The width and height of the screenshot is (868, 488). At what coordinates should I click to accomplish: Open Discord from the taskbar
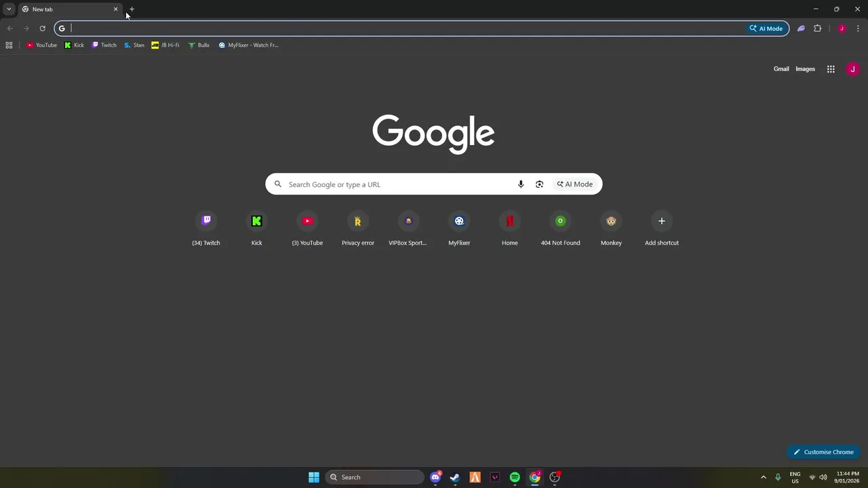pos(435,477)
